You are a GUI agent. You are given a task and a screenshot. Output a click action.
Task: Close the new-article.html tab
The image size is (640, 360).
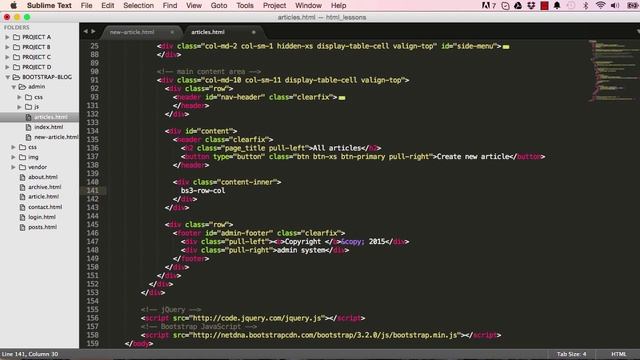point(172,32)
